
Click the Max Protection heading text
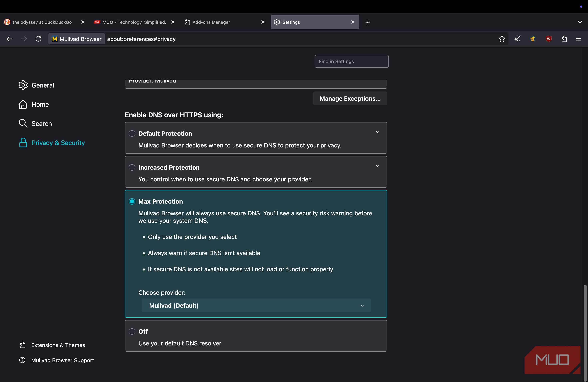pos(161,201)
